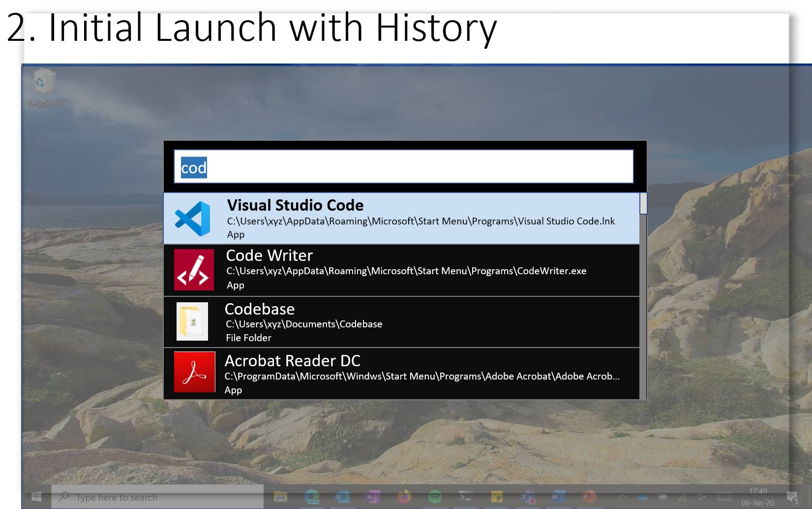Click the Codebase folder icon
812x509 pixels.
(x=192, y=321)
